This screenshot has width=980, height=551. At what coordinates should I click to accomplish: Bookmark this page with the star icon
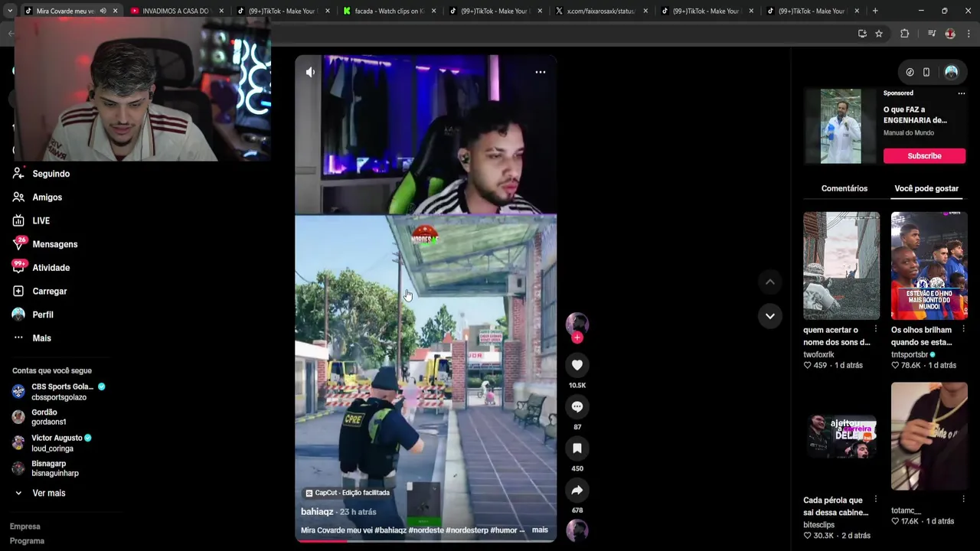(879, 34)
